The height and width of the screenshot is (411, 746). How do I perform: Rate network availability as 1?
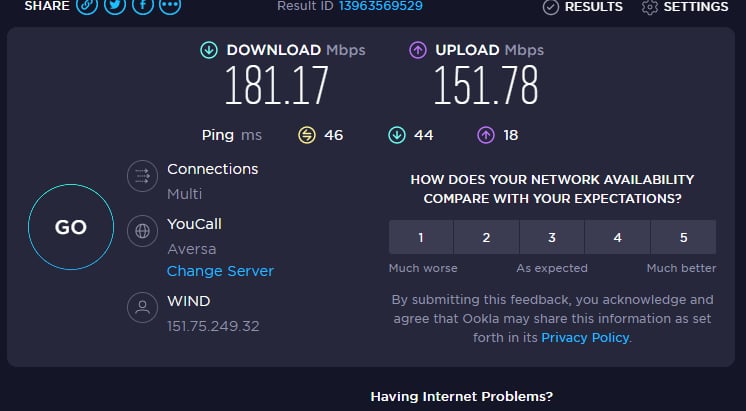point(421,237)
